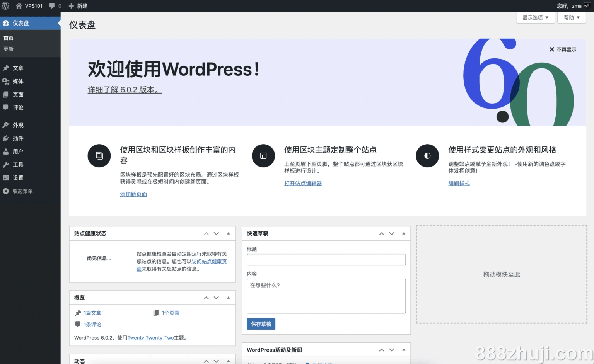594x364 pixels.
Task: Open the 1篇文章 link
Action: [x=92, y=313]
